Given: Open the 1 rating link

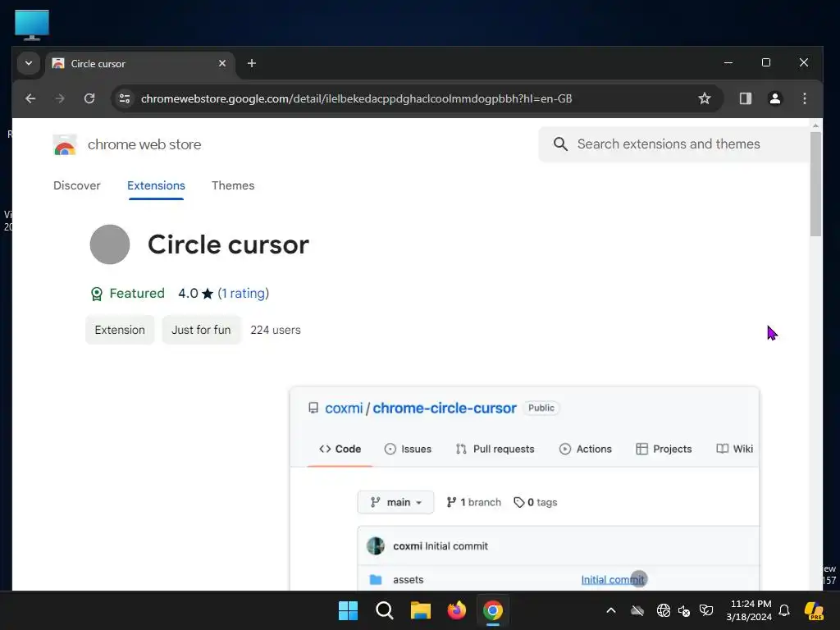Looking at the screenshot, I should (243, 293).
